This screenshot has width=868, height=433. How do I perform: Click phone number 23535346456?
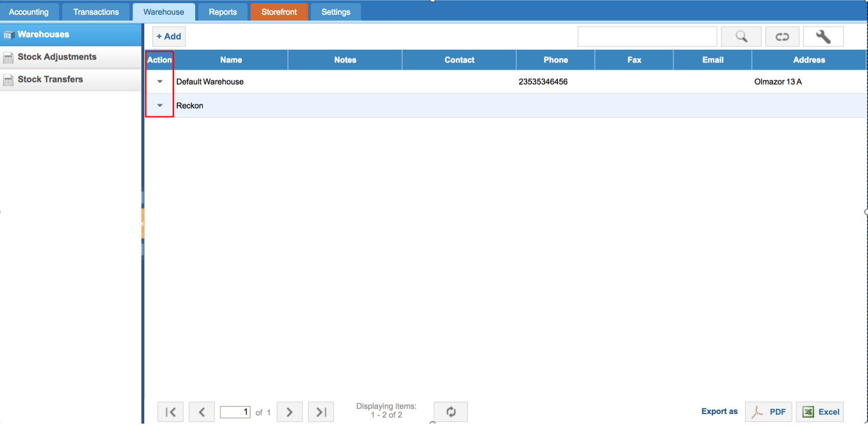point(543,82)
